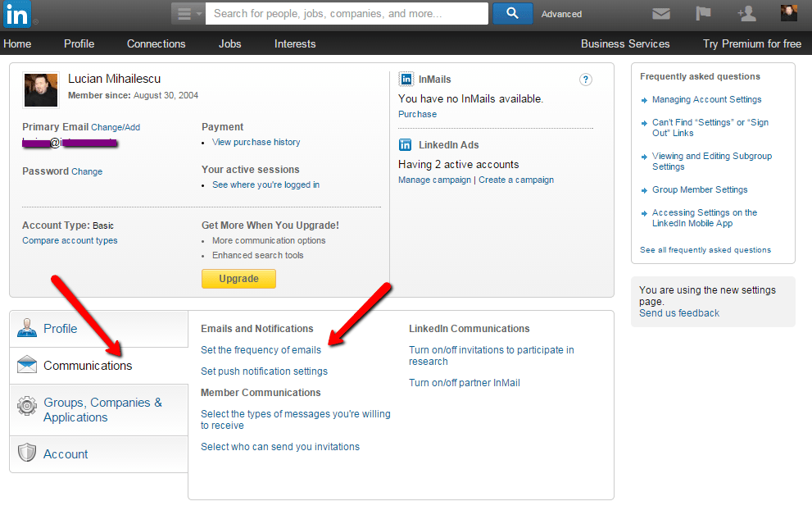Click Send us feedback link
The width and height of the screenshot is (812, 524).
(679, 313)
